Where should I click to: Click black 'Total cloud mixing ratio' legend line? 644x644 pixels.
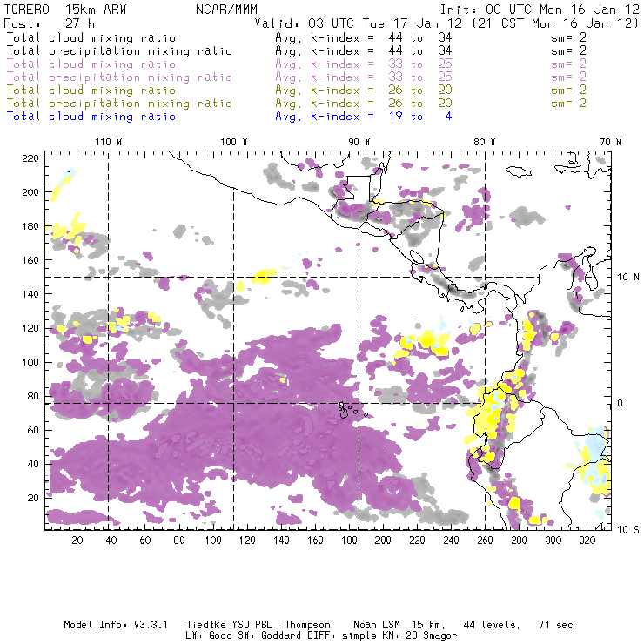click(x=91, y=37)
